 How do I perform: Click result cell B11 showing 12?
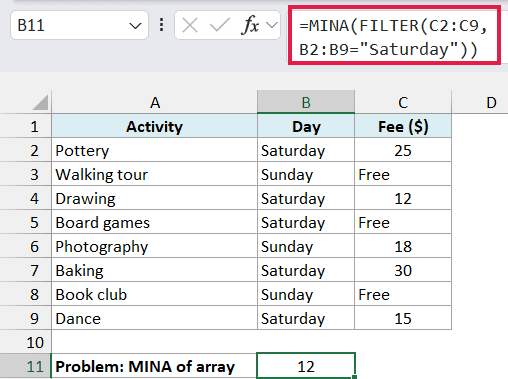pyautogui.click(x=306, y=366)
